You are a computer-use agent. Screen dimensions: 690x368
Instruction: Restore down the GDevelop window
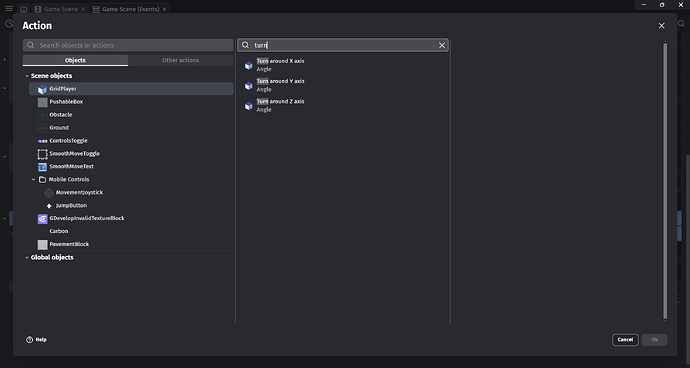662,4
